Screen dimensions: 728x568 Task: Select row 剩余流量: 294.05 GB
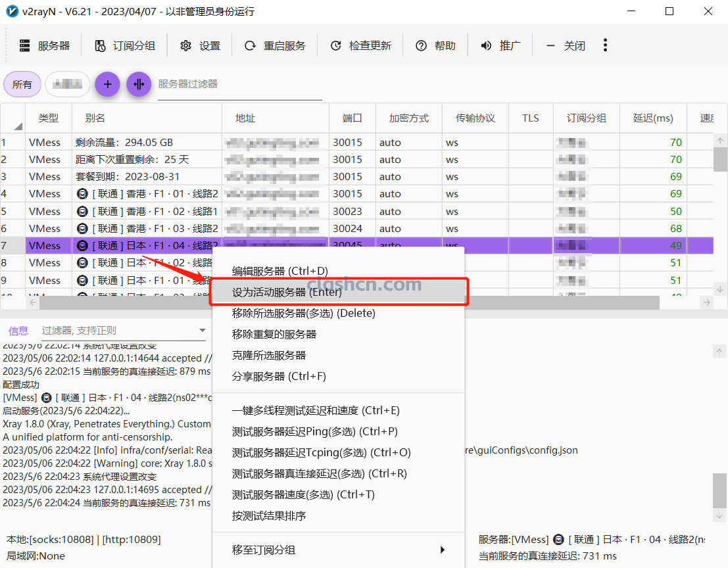click(x=356, y=143)
